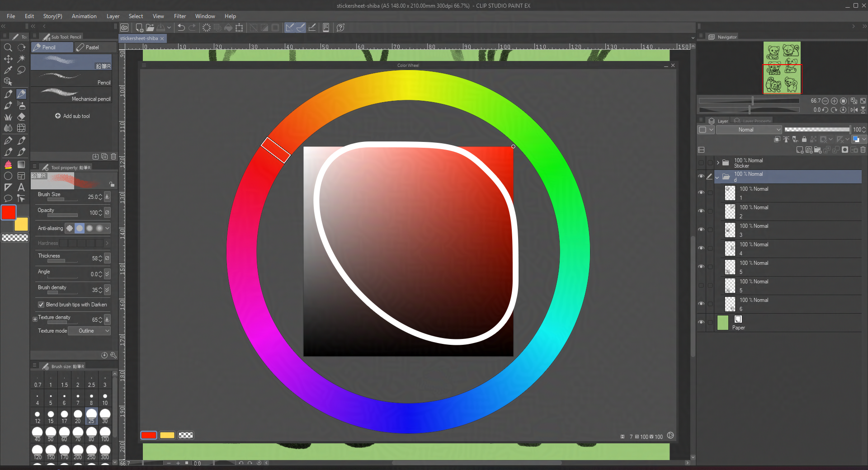
Task: Hide the Paper layer
Action: 701,322
